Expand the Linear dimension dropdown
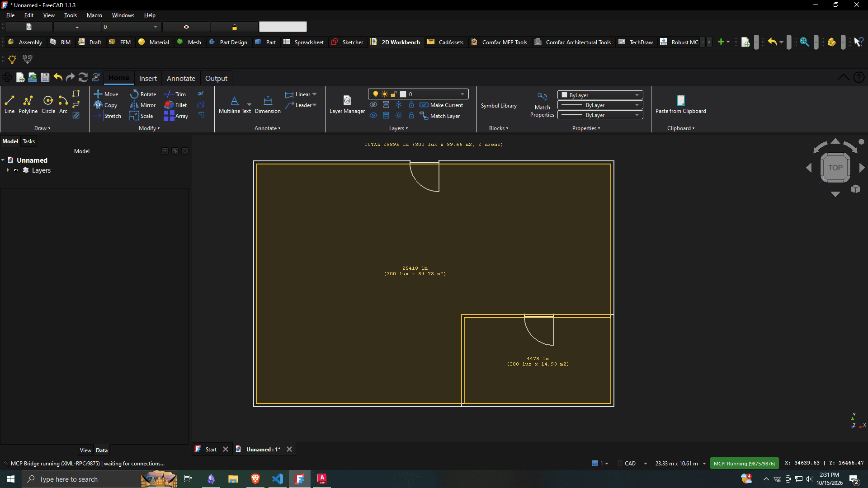 [315, 94]
